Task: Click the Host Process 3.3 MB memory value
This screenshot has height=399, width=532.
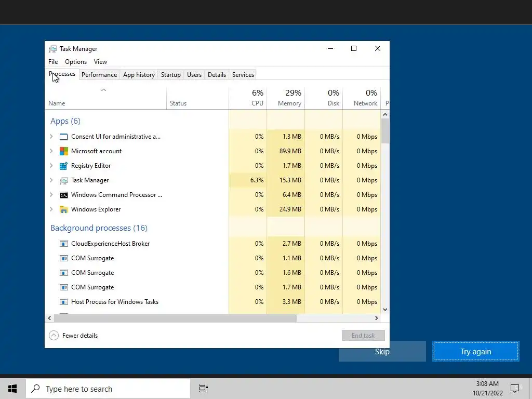Action: [x=291, y=302]
